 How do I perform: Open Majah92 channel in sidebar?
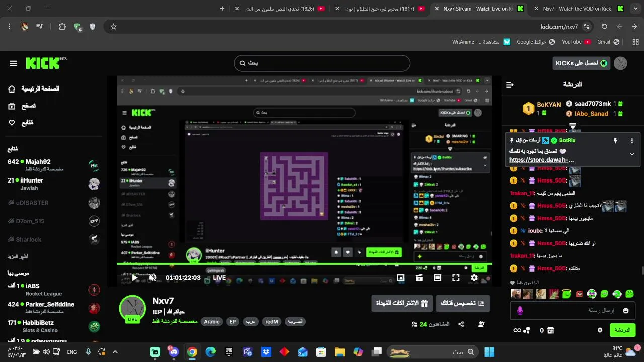pyautogui.click(x=53, y=165)
